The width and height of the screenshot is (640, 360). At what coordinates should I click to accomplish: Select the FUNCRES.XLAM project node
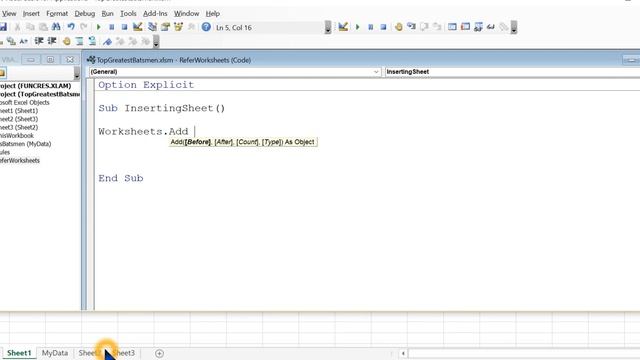click(x=36, y=86)
